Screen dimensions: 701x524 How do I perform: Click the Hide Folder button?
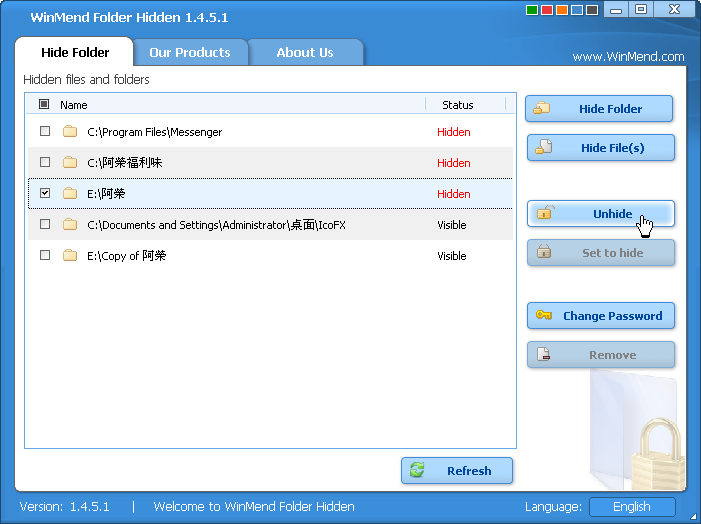599,109
